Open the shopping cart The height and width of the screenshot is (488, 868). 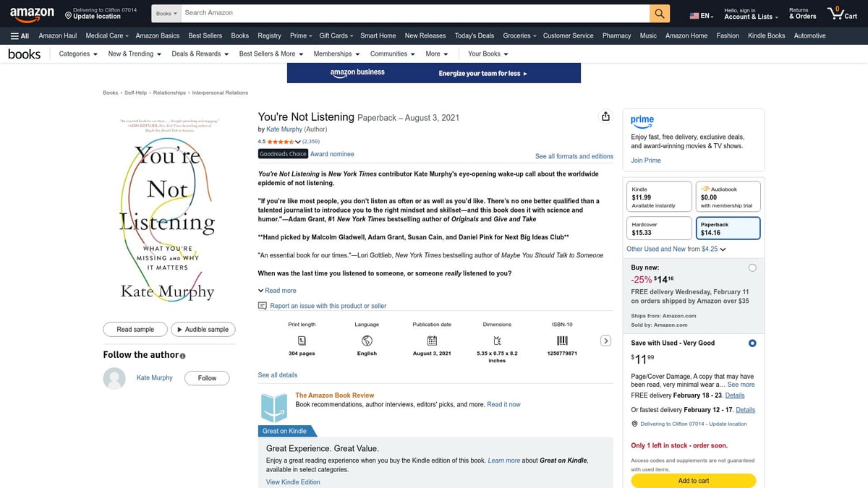[x=841, y=12]
